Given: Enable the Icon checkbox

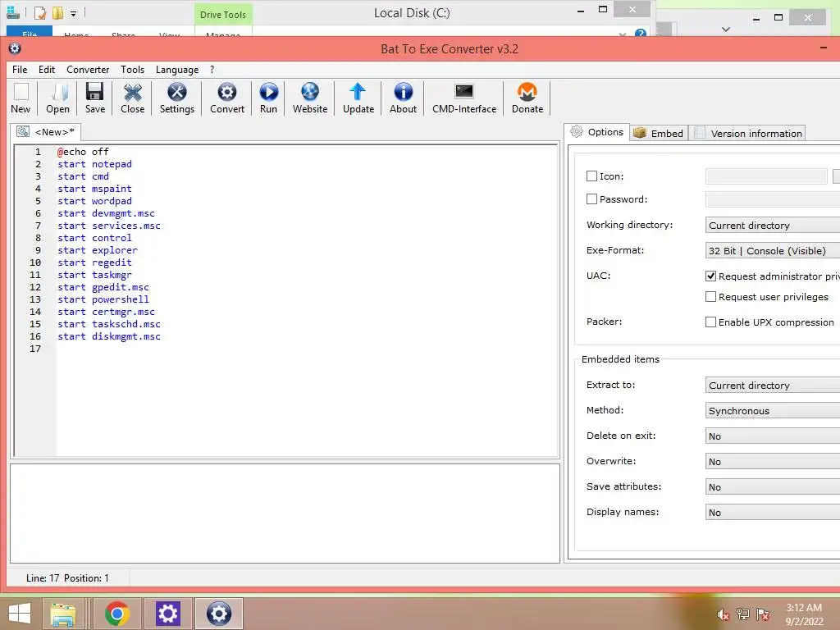Looking at the screenshot, I should pyautogui.click(x=591, y=176).
